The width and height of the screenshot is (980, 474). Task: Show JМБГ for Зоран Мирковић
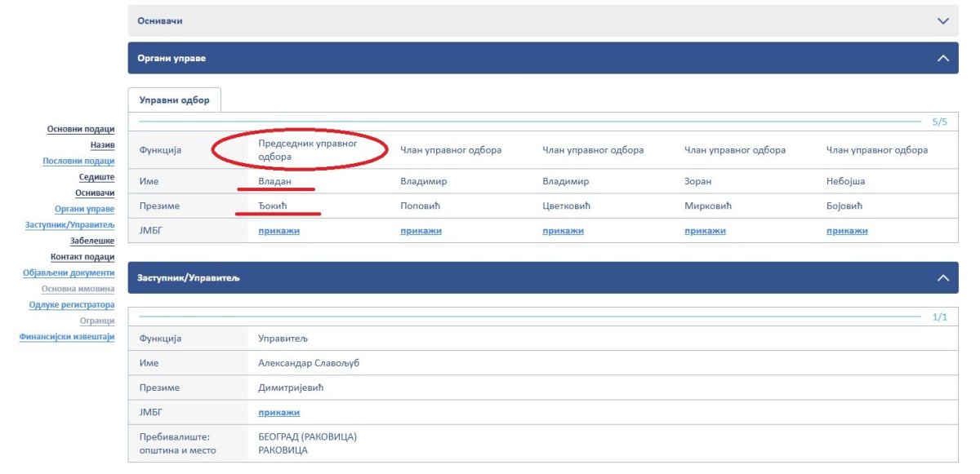[x=705, y=231]
